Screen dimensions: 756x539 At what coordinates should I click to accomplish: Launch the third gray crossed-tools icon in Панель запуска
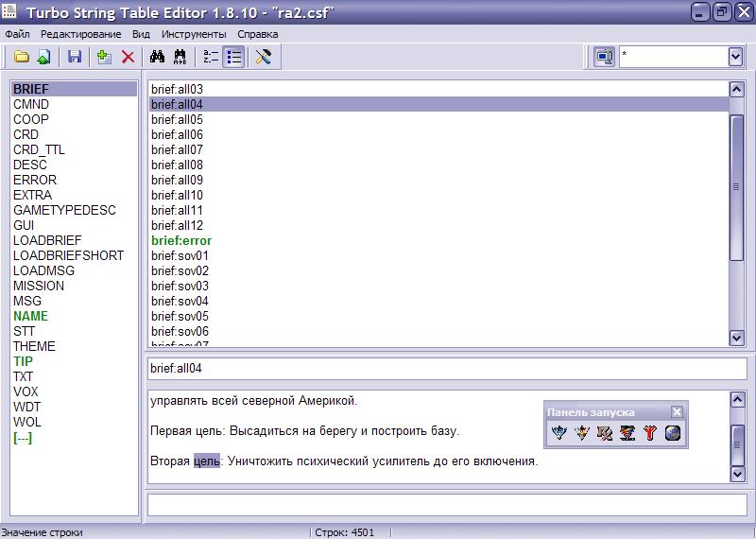coord(605,433)
